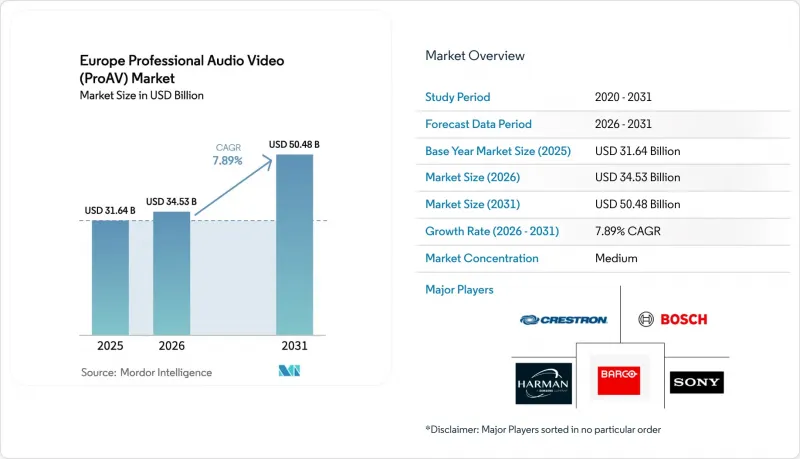The height and width of the screenshot is (459, 800).
Task: Click the subtitle Market Size in USD Billion
Action: coord(141,95)
